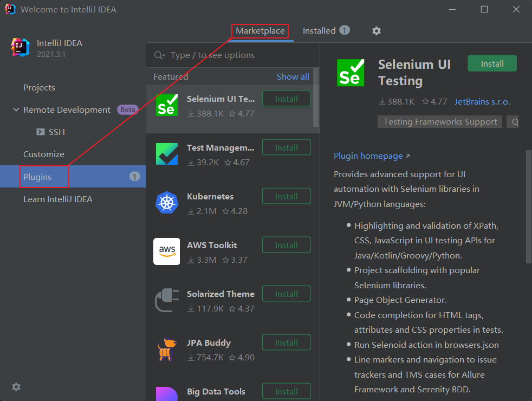This screenshot has width=532, height=401.
Task: Click the Plugins update count badge
Action: coord(134,177)
